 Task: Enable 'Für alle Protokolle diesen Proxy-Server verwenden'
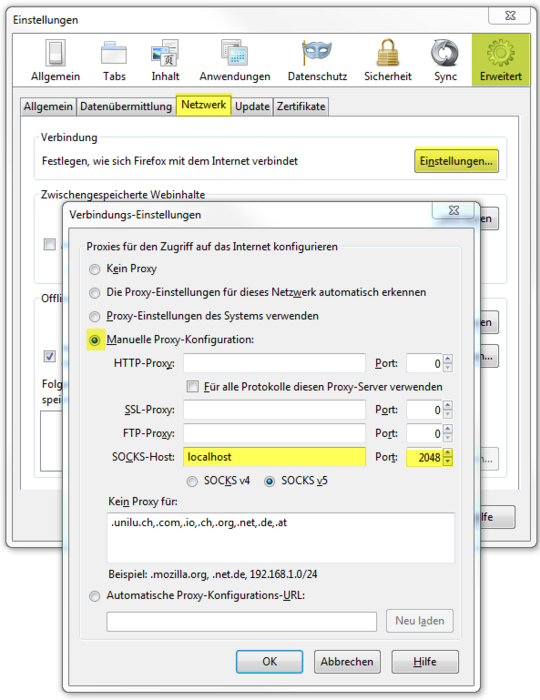pyautogui.click(x=193, y=386)
